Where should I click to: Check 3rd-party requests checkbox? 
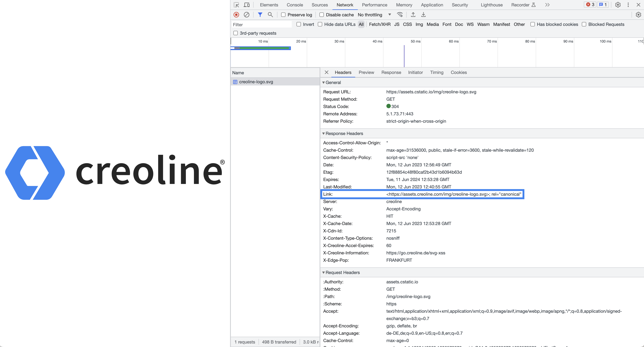click(x=235, y=33)
